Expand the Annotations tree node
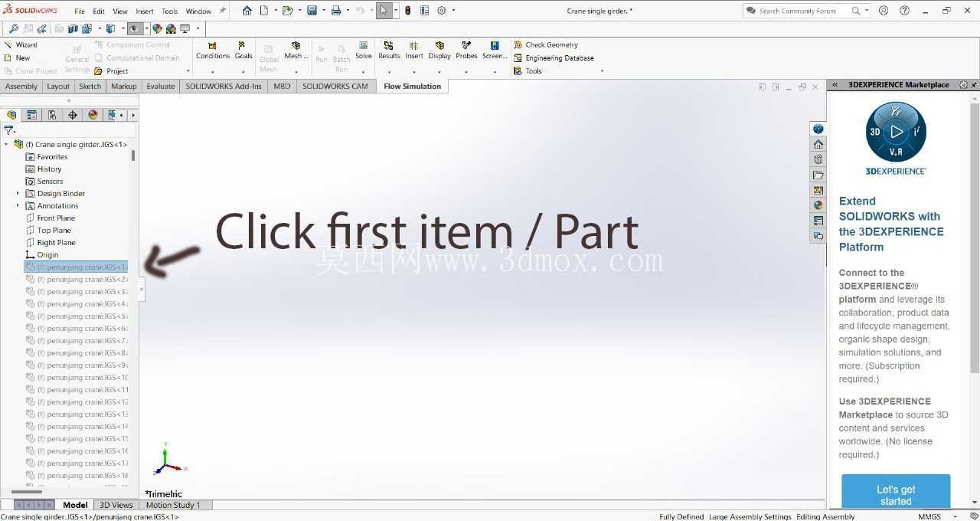This screenshot has height=521, width=980. (x=18, y=205)
